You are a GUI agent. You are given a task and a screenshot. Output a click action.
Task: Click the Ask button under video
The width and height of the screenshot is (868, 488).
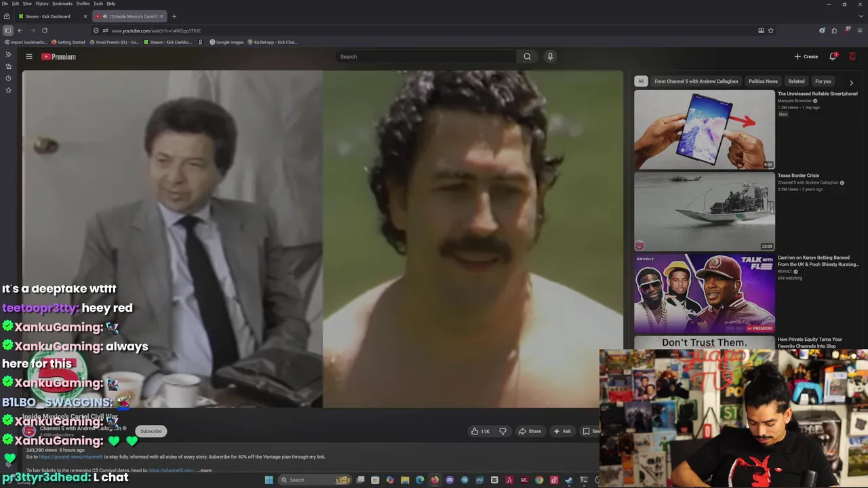click(x=562, y=431)
